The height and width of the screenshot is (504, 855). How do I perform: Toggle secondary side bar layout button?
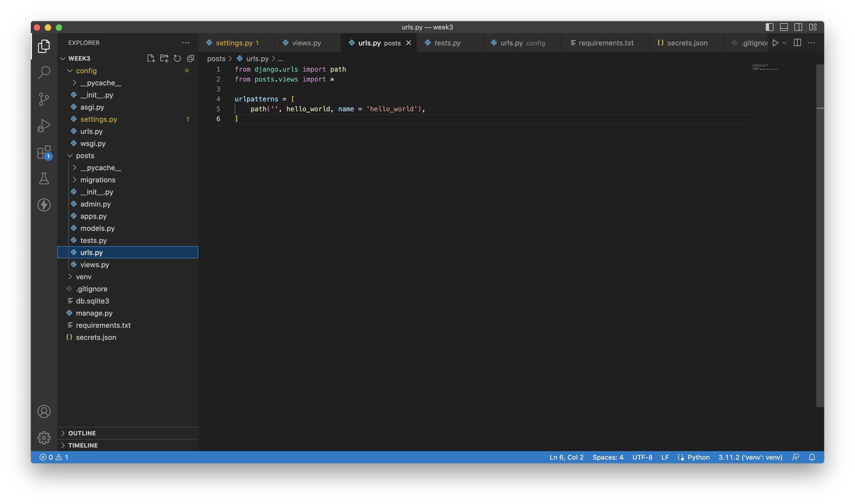point(798,27)
